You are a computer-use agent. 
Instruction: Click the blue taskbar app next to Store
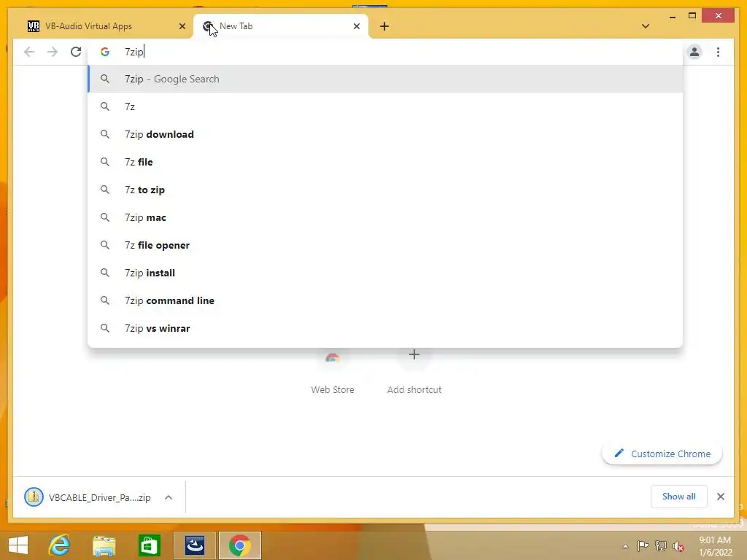(x=194, y=545)
